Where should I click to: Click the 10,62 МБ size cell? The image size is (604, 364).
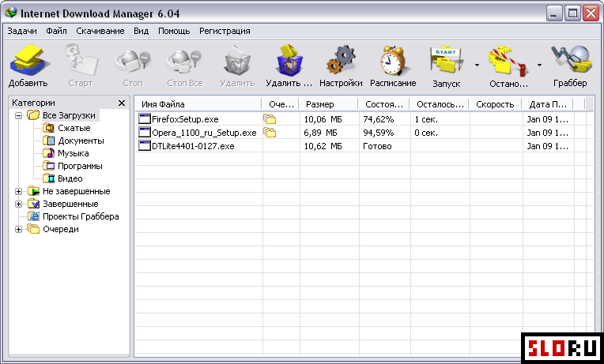323,146
